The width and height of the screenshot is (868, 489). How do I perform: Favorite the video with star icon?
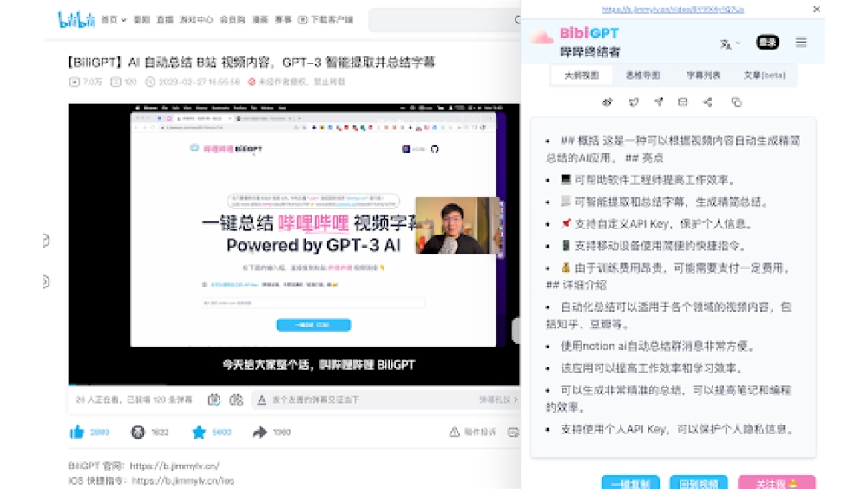point(199,432)
